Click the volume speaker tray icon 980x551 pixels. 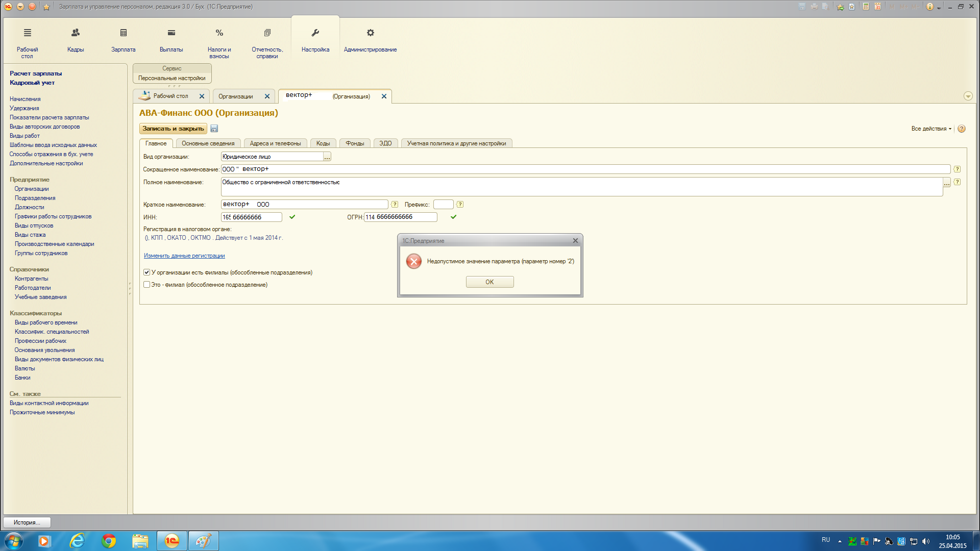(x=926, y=541)
